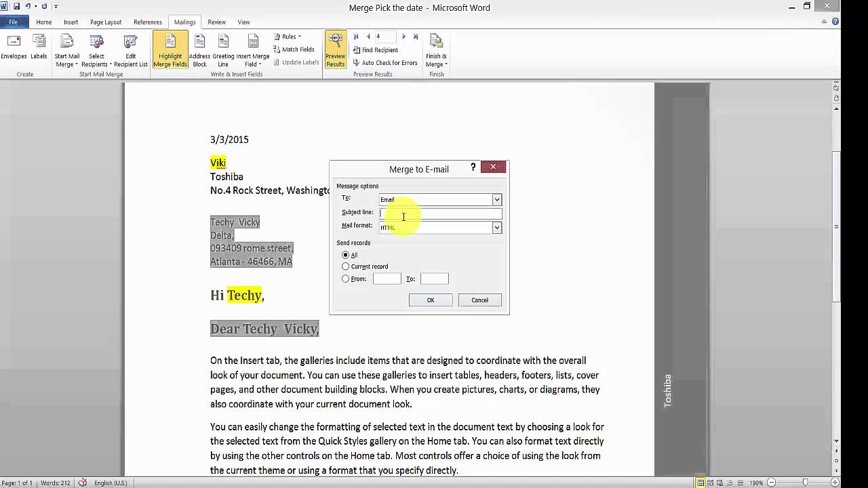The image size is (868, 488).
Task: Go to next record arrow
Action: (x=403, y=37)
